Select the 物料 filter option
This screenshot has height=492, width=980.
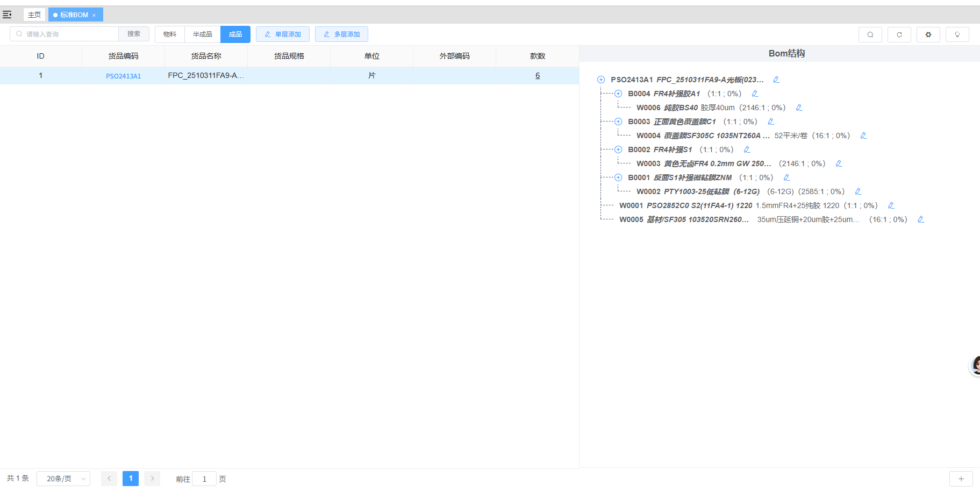tap(170, 34)
